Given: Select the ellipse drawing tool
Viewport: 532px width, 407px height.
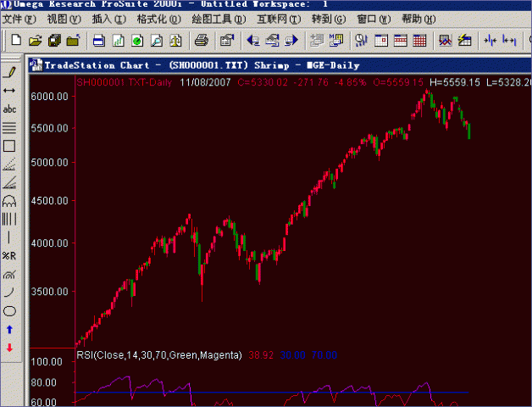Looking at the screenshot, I should click(x=10, y=309).
